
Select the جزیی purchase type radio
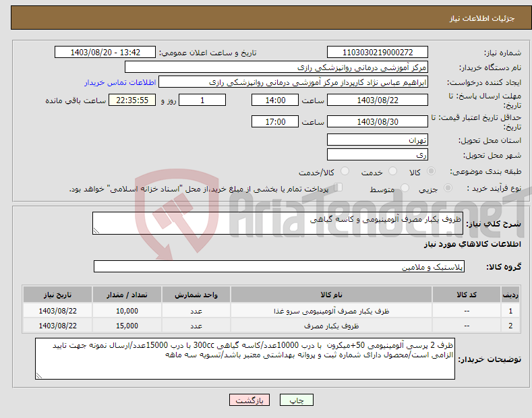[448, 188]
